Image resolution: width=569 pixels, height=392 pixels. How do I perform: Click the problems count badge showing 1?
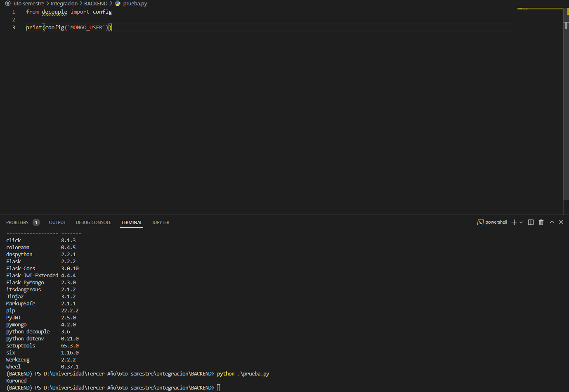36,222
